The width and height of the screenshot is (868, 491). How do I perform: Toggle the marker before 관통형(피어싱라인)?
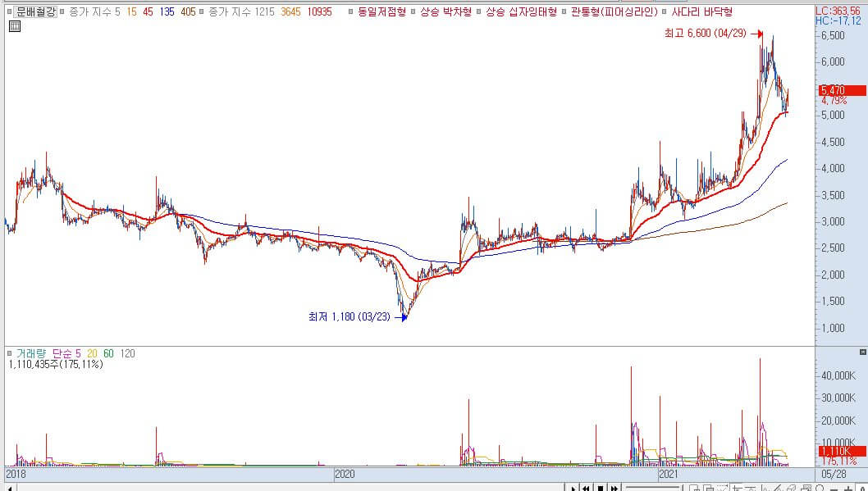pos(564,11)
